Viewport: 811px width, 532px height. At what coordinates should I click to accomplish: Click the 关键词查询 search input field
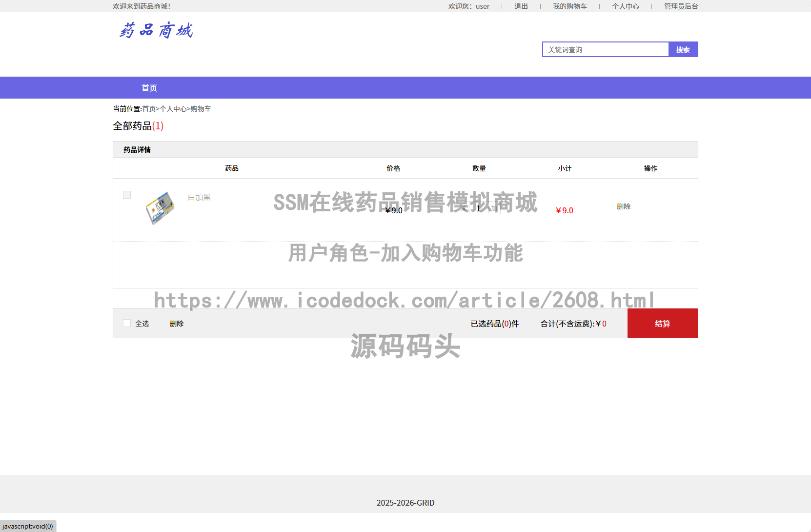(605, 49)
